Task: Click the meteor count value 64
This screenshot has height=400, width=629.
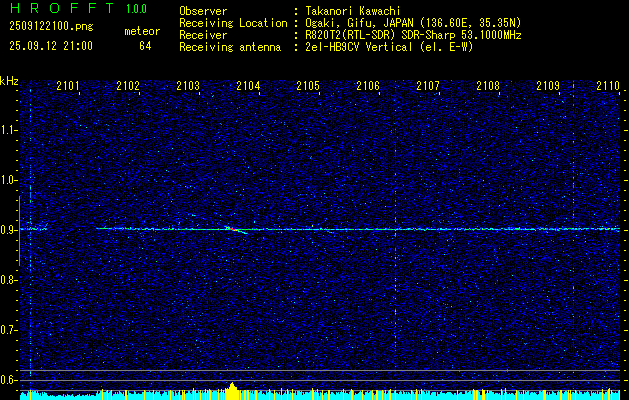Action: coord(145,46)
